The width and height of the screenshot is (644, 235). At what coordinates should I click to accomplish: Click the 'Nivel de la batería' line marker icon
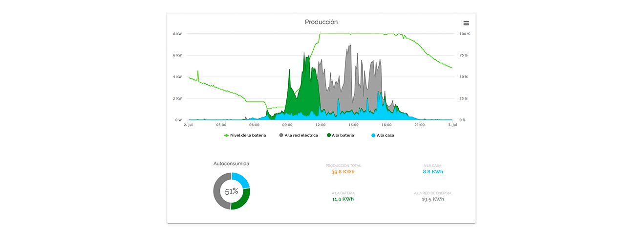pyautogui.click(x=226, y=135)
